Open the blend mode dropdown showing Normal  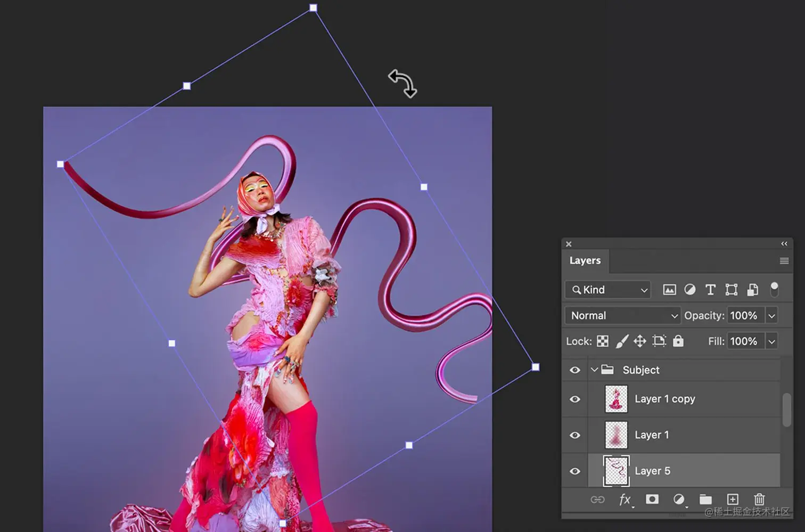(x=622, y=315)
